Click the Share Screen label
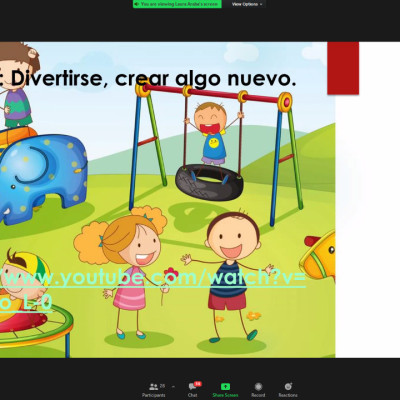Viewport: 400px width, 400px height. pos(225,395)
